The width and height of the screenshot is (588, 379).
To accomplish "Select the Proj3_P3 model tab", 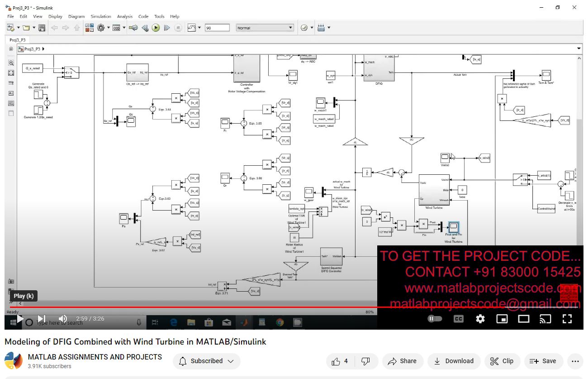I will pyautogui.click(x=18, y=40).
